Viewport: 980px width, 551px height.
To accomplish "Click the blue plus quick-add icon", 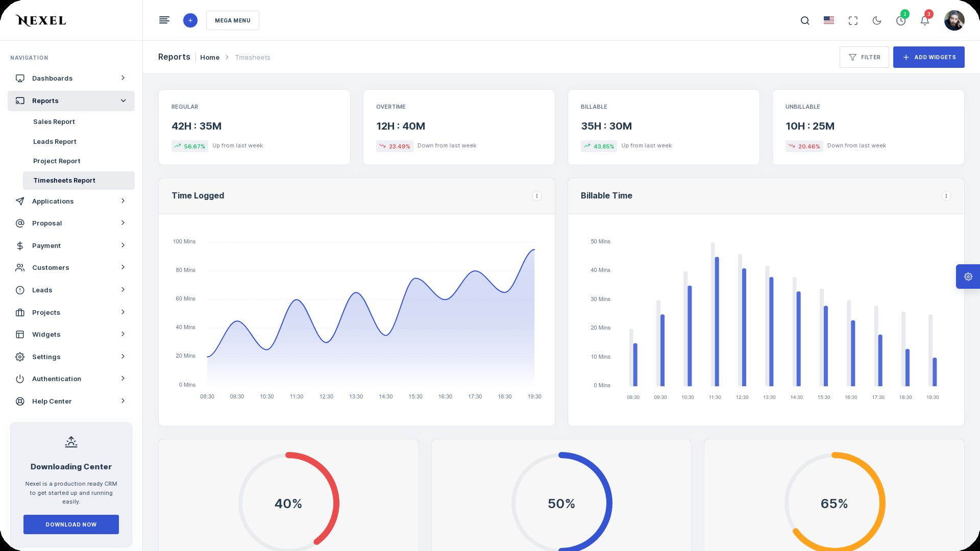I will (x=190, y=20).
